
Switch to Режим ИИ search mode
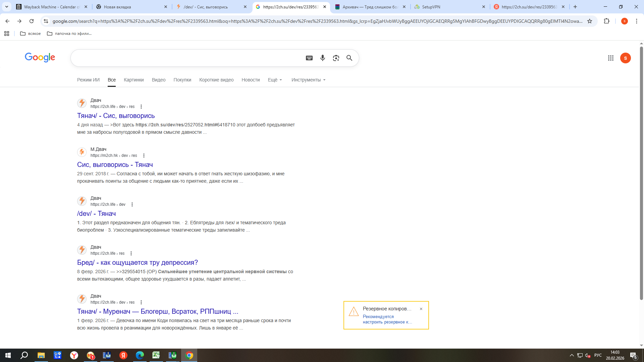click(x=88, y=80)
